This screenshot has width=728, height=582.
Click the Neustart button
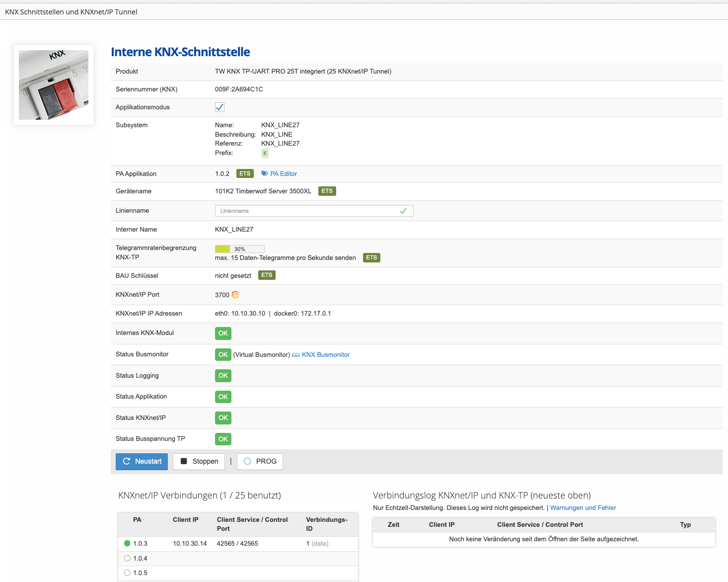[x=142, y=461]
